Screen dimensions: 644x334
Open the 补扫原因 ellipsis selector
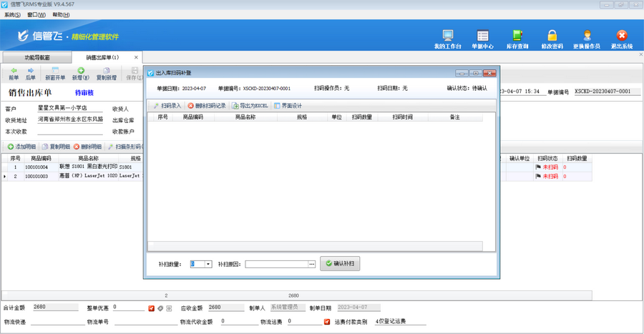coord(312,264)
